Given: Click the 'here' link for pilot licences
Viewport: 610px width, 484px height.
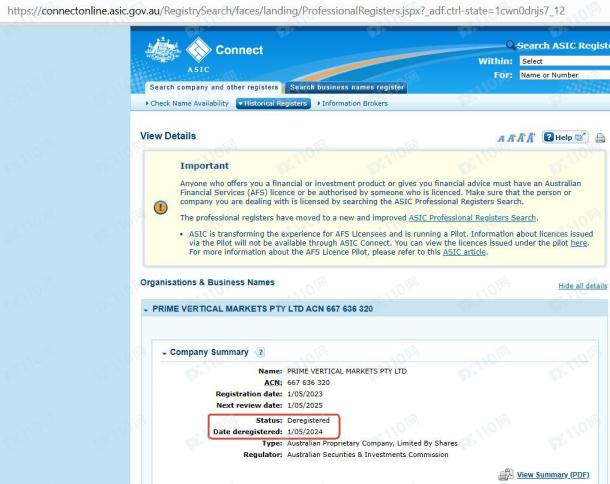Looking at the screenshot, I should point(579,243).
